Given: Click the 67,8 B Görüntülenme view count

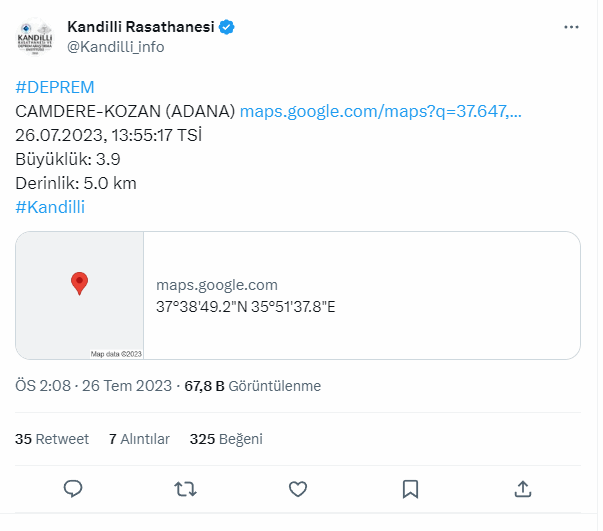Looking at the screenshot, I should 253,386.
